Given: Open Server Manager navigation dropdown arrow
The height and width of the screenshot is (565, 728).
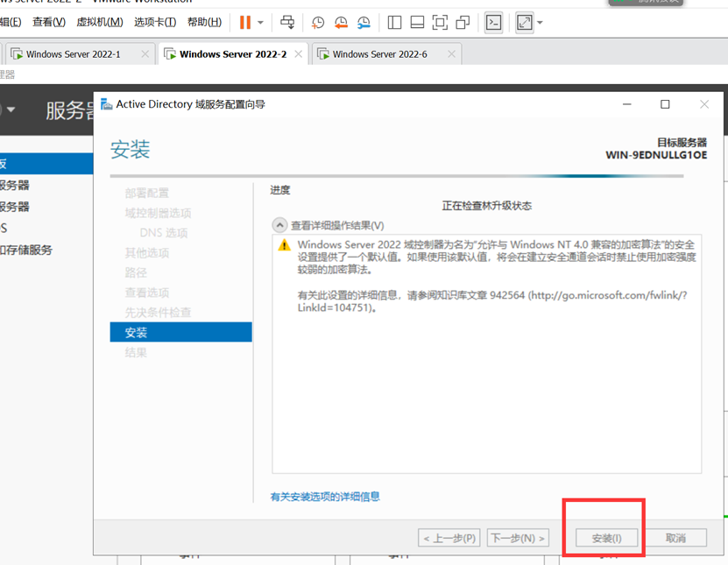Looking at the screenshot, I should [x=11, y=109].
